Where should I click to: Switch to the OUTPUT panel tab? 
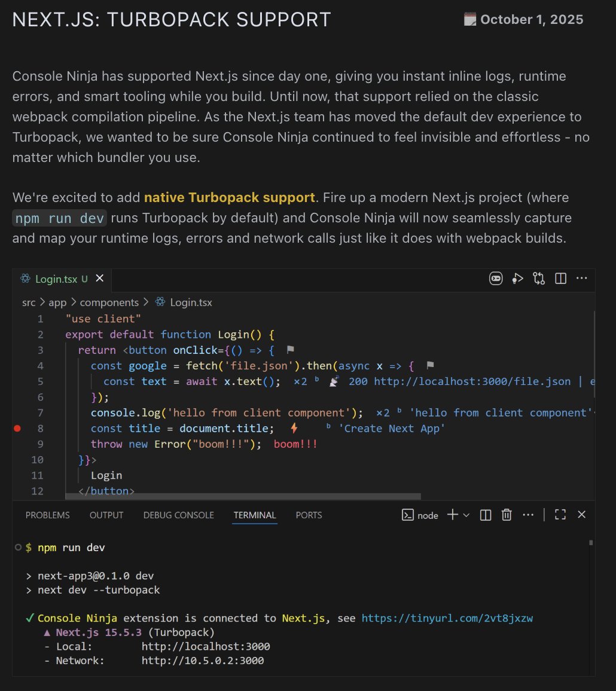(x=106, y=515)
